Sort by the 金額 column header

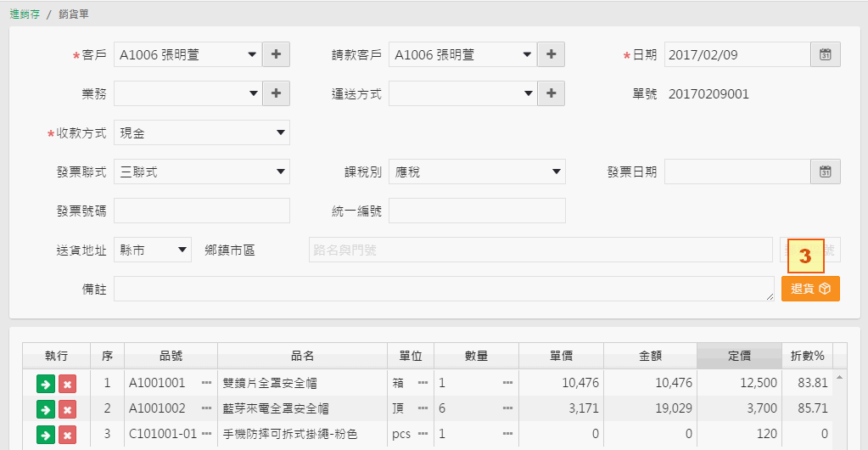650,356
